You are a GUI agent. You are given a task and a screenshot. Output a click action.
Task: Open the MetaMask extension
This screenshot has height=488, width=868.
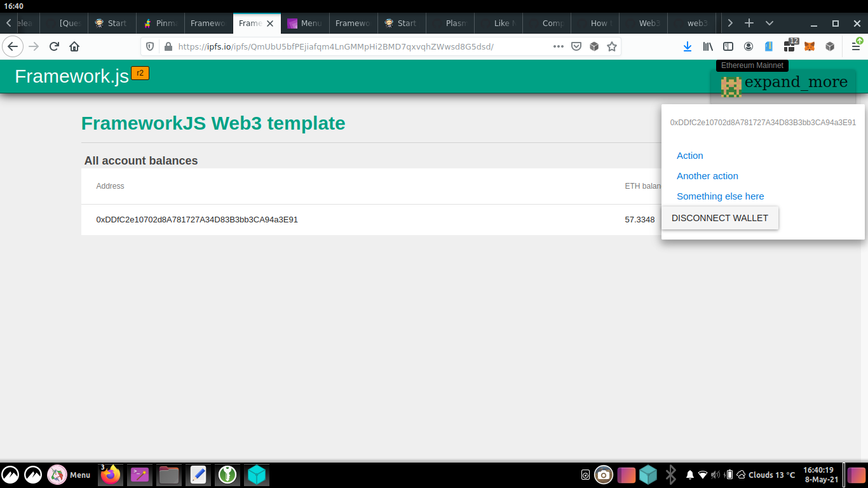(x=808, y=46)
